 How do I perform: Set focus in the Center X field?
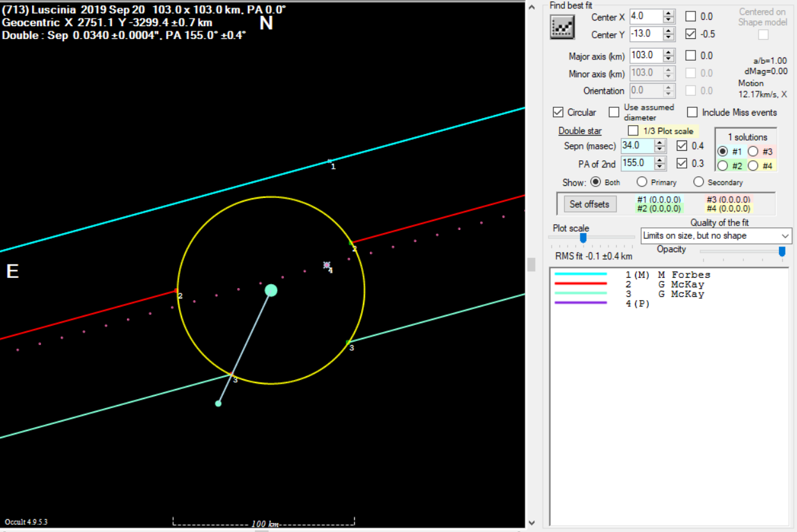pyautogui.click(x=646, y=17)
